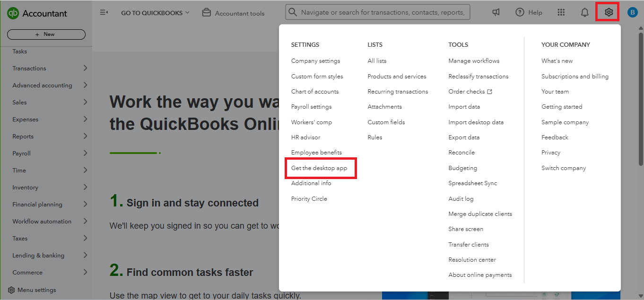Open the apps grid icon
The image size is (644, 300).
(x=561, y=13)
